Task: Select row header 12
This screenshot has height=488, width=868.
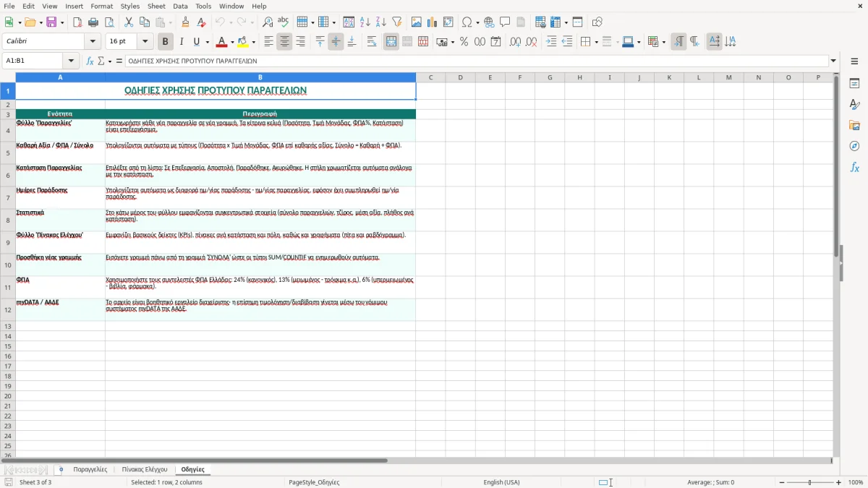Action: (8, 309)
